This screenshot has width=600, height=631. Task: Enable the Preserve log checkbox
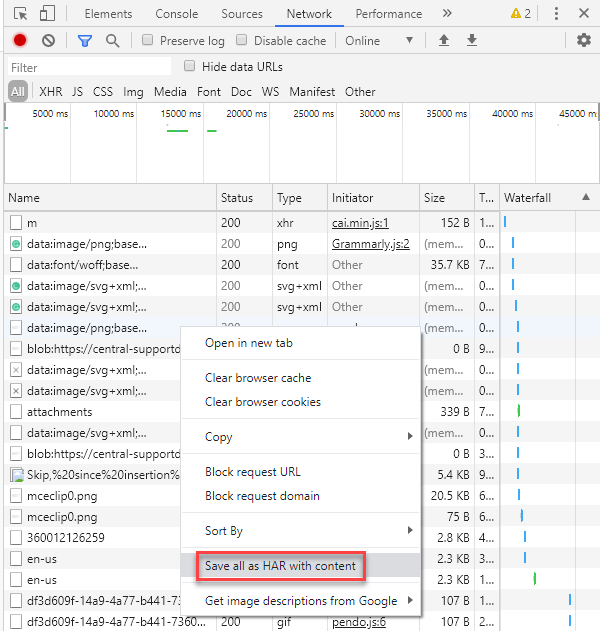[x=148, y=41]
